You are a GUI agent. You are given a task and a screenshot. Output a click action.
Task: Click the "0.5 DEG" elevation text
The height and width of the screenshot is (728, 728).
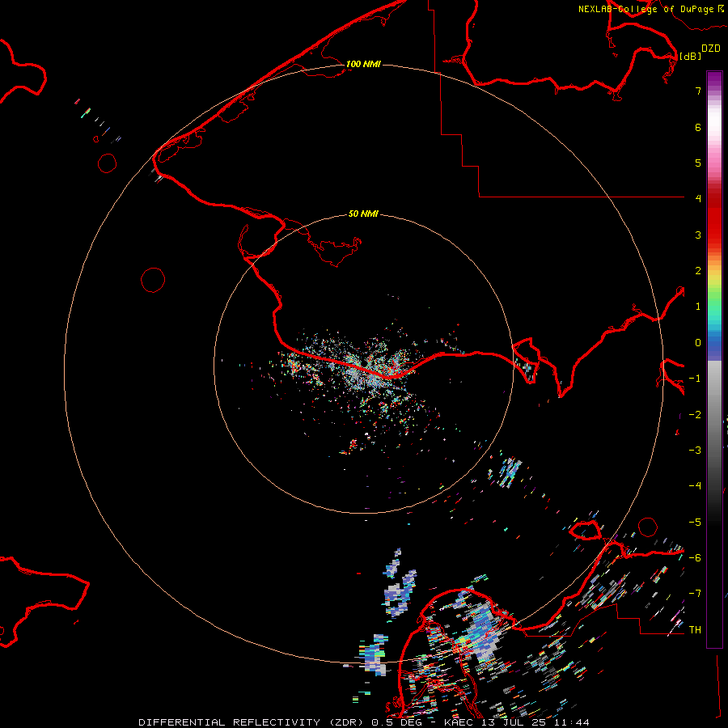click(396, 722)
